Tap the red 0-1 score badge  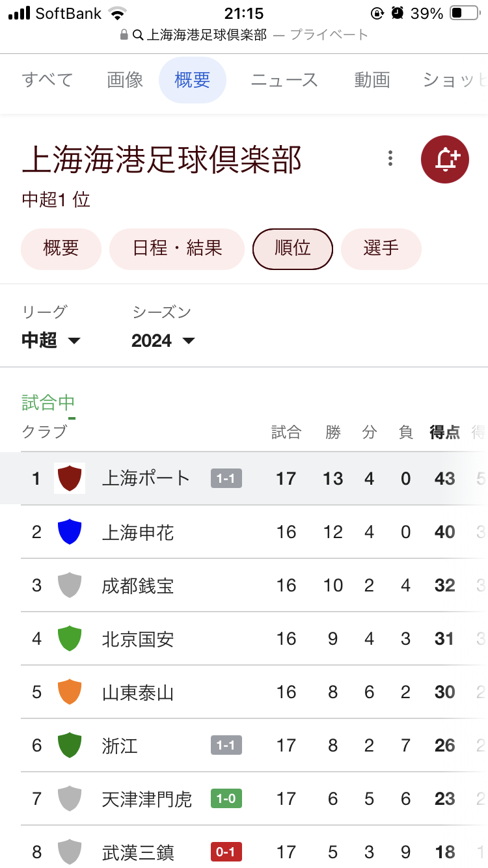226,852
